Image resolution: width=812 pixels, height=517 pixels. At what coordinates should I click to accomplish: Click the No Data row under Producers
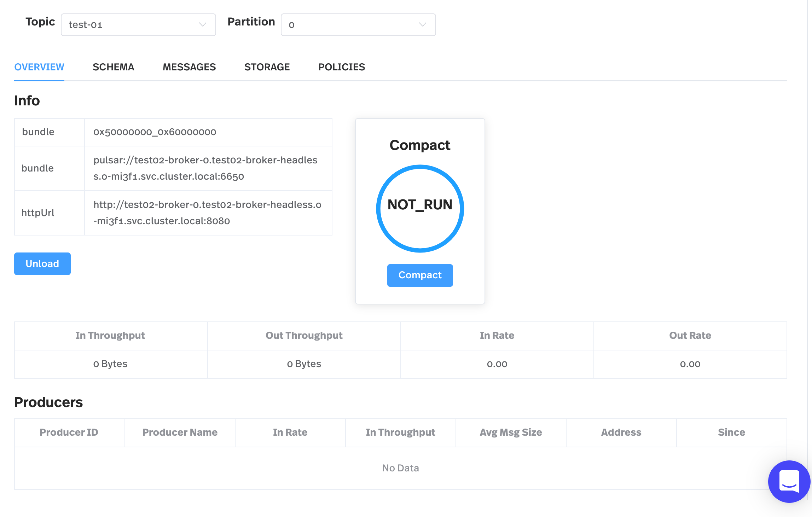point(400,467)
